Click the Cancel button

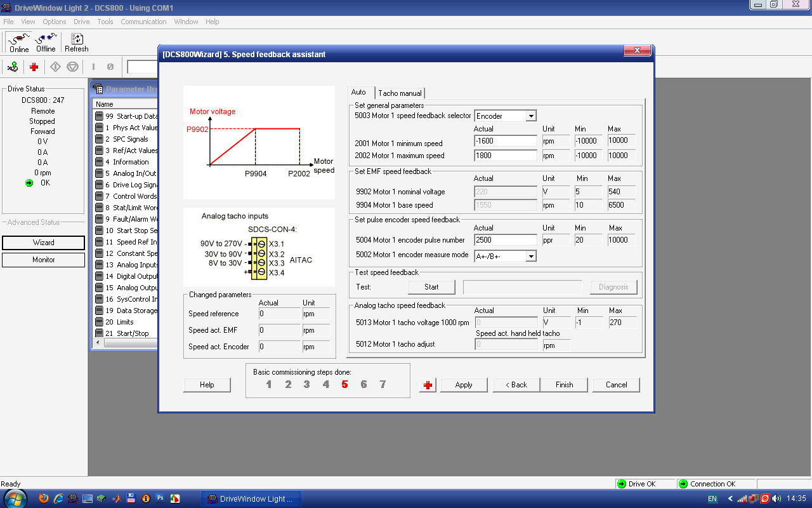616,385
